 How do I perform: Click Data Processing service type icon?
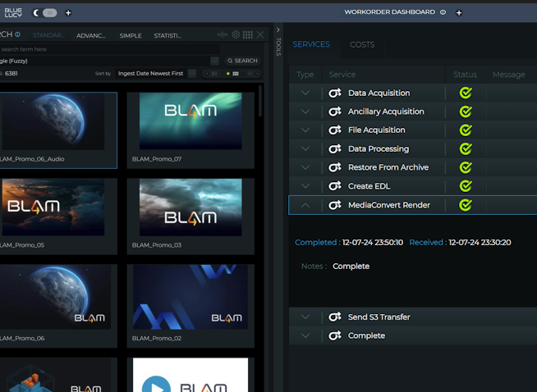pos(335,148)
